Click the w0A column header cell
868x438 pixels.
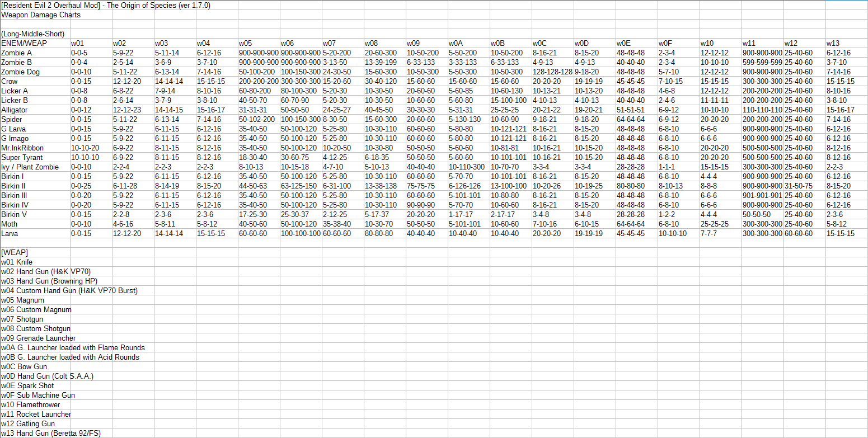[469, 43]
